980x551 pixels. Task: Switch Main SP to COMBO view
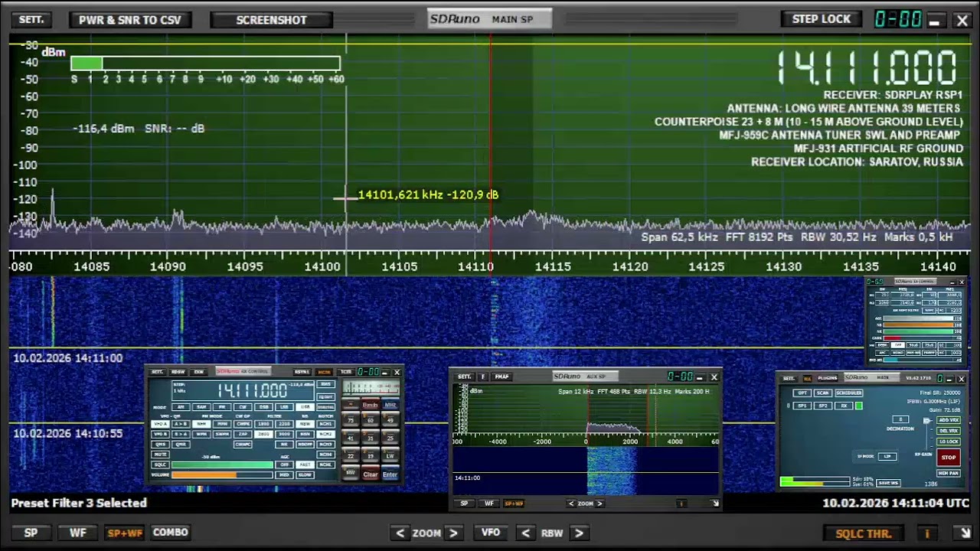pyautogui.click(x=170, y=533)
